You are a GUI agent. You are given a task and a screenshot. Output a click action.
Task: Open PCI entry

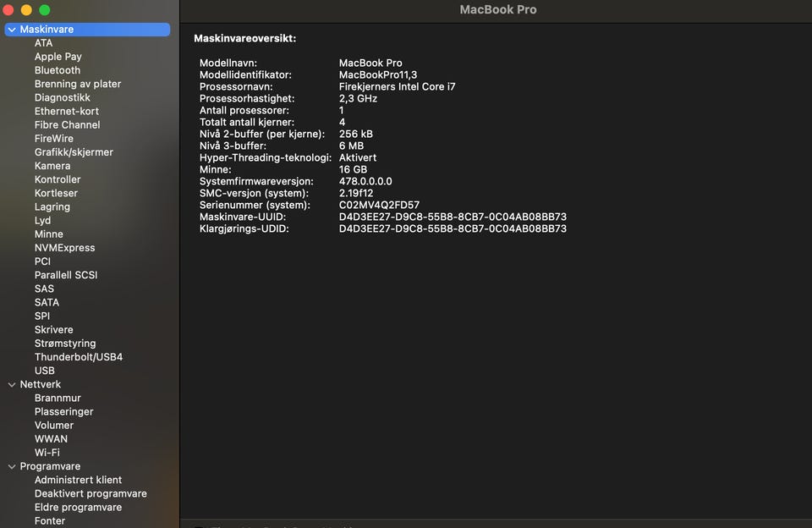pos(42,261)
